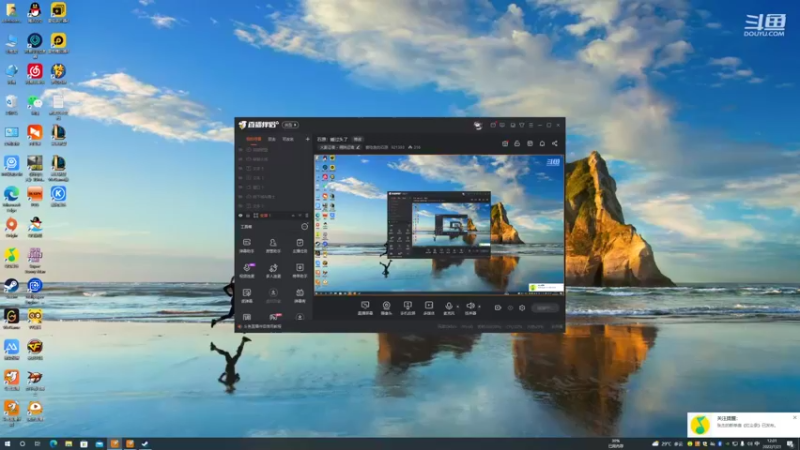800x450 pixels.
Task: Open the Steam desktop icon
Action: pyautogui.click(x=11, y=289)
